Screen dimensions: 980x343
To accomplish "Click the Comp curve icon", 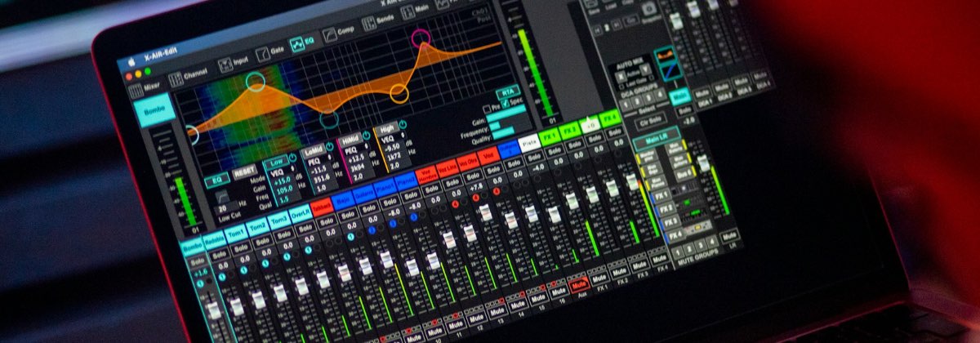I will (x=329, y=34).
